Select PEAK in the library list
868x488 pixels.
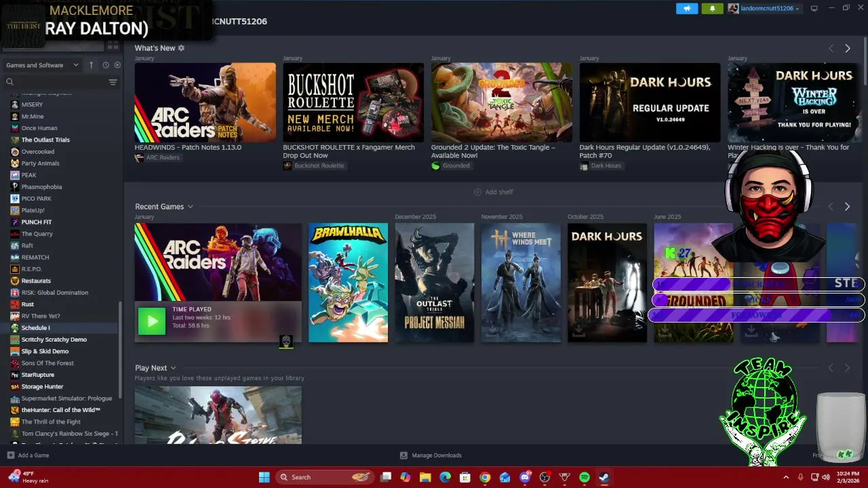28,175
